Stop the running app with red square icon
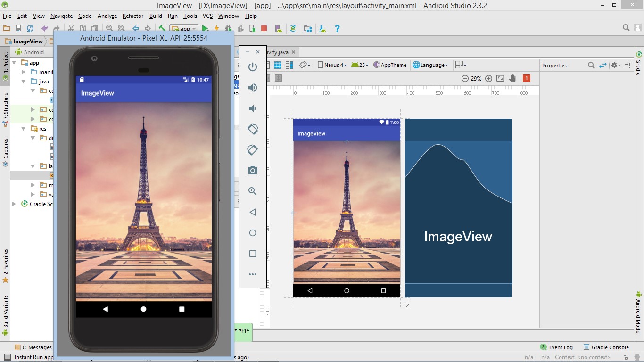Screen dimensions: 644x362 264,28
